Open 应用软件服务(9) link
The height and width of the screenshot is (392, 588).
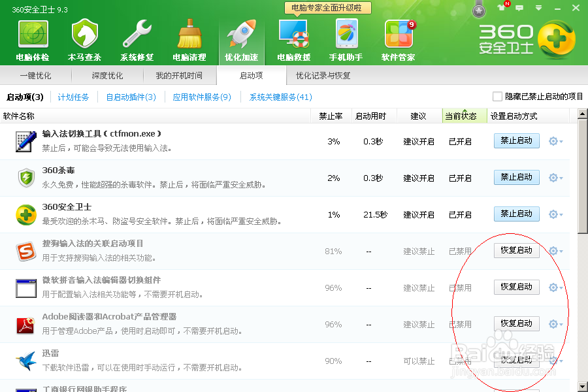(202, 97)
